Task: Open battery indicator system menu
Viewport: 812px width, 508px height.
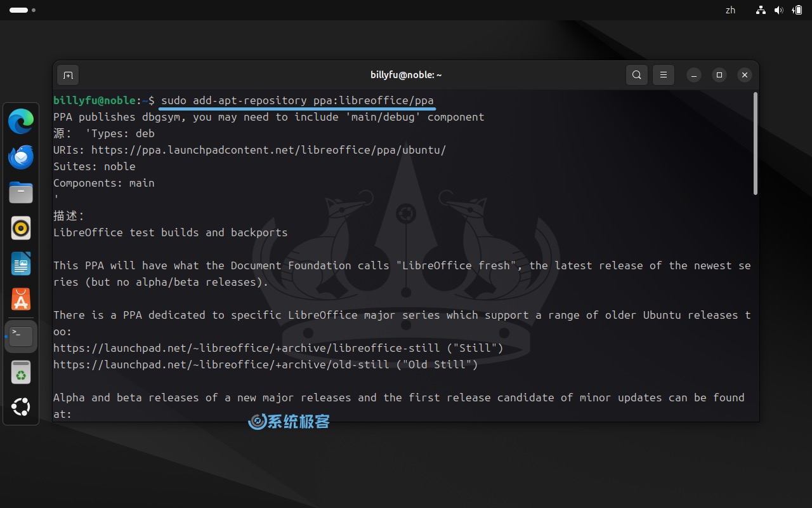Action: pyautogui.click(x=797, y=10)
